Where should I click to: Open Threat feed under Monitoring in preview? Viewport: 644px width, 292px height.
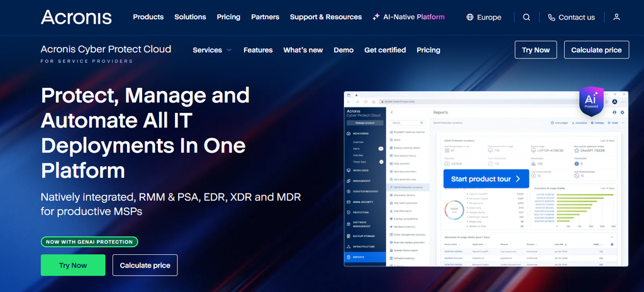(x=359, y=162)
